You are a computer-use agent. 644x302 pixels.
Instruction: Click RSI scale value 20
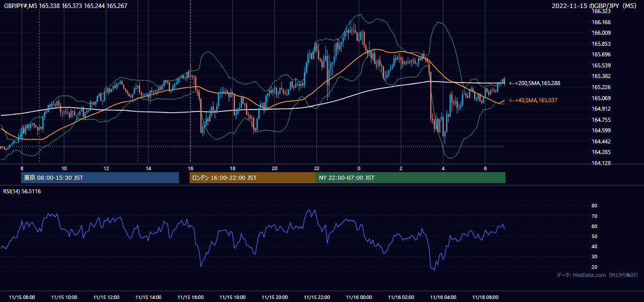pyautogui.click(x=594, y=267)
